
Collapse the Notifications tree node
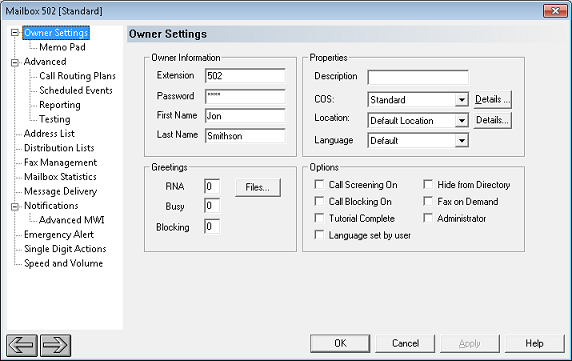15,206
